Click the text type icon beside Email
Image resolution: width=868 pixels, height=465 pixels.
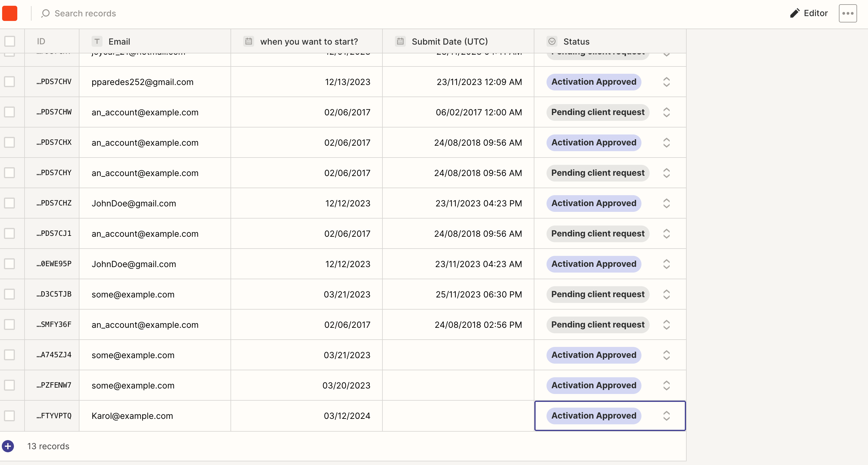(97, 42)
